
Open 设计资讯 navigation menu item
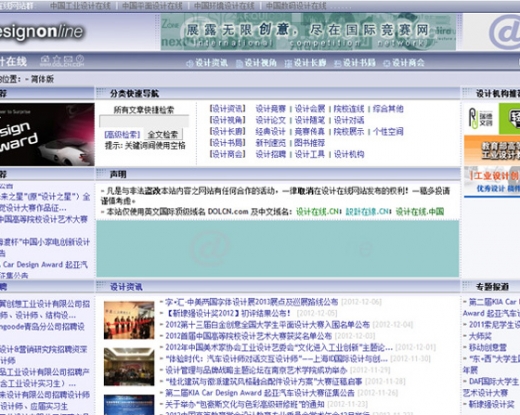point(211,63)
